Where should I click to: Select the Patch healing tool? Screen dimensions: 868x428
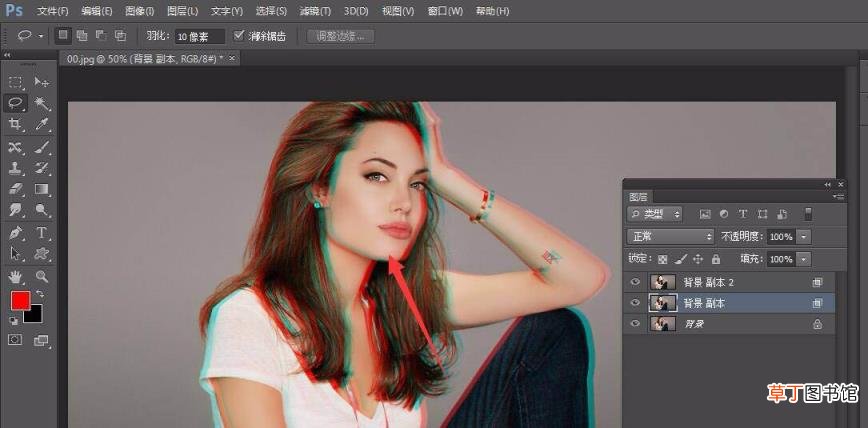[16, 147]
